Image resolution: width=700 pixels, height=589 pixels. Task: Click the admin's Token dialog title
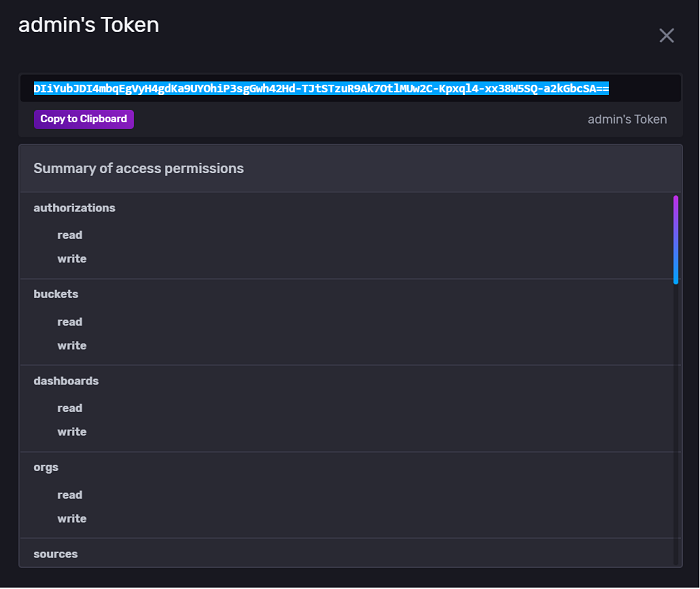[x=89, y=26]
